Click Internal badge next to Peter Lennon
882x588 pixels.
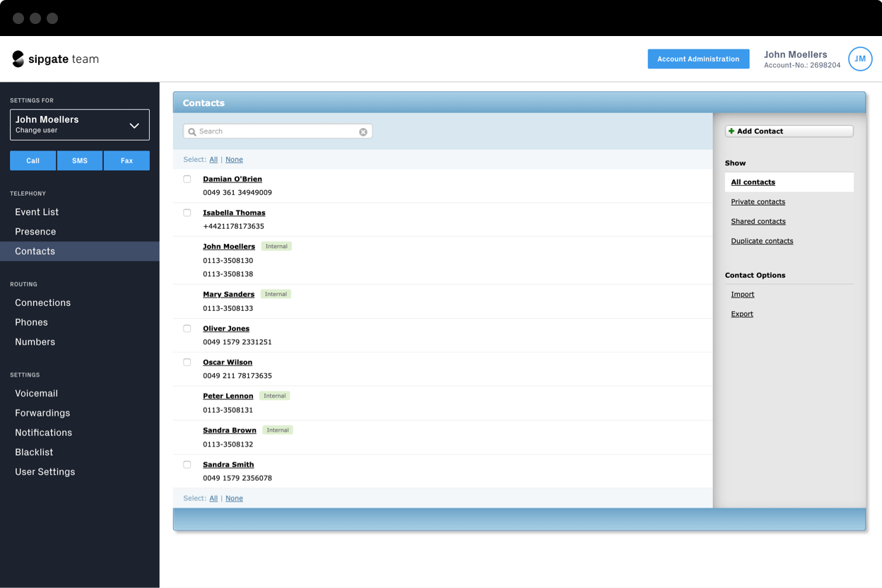tap(274, 396)
